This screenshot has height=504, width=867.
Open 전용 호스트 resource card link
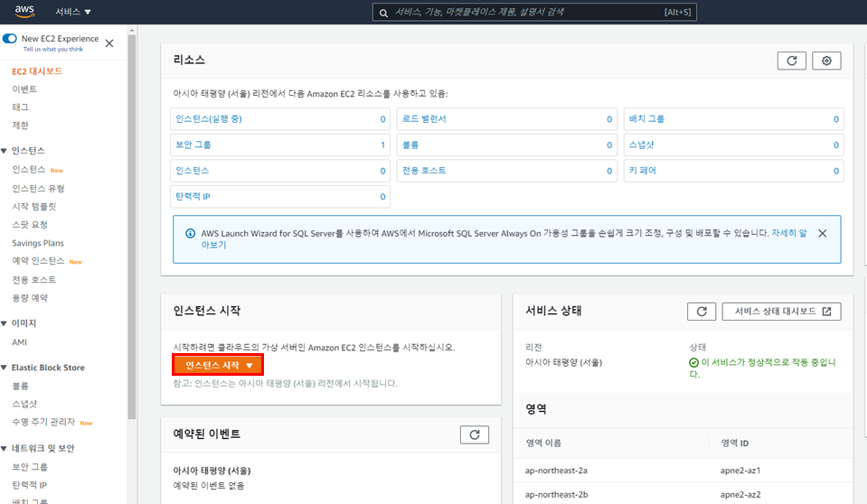click(423, 171)
